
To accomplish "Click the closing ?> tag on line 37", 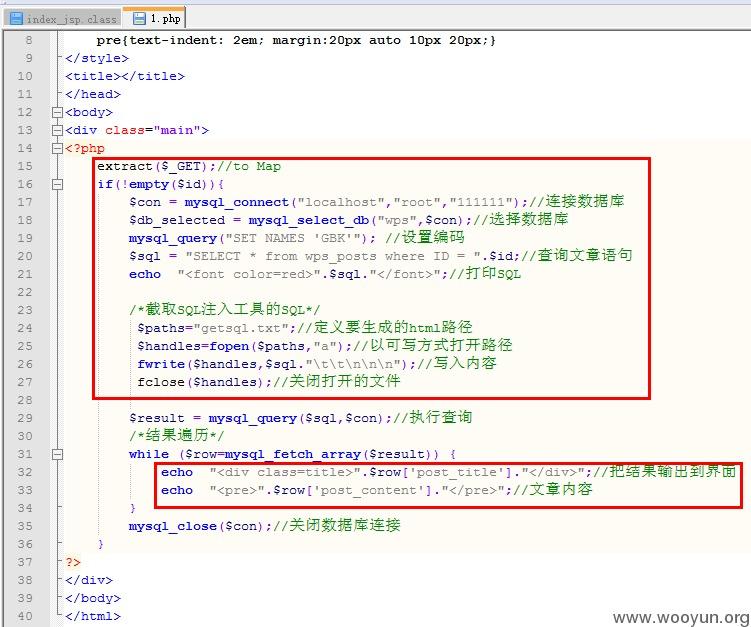I will pyautogui.click(x=73, y=562).
